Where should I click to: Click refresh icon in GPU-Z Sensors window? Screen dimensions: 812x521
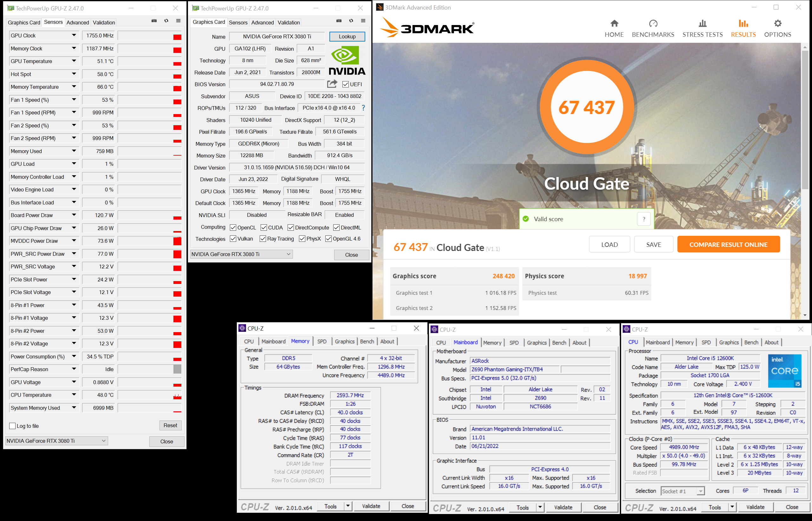[x=166, y=21]
